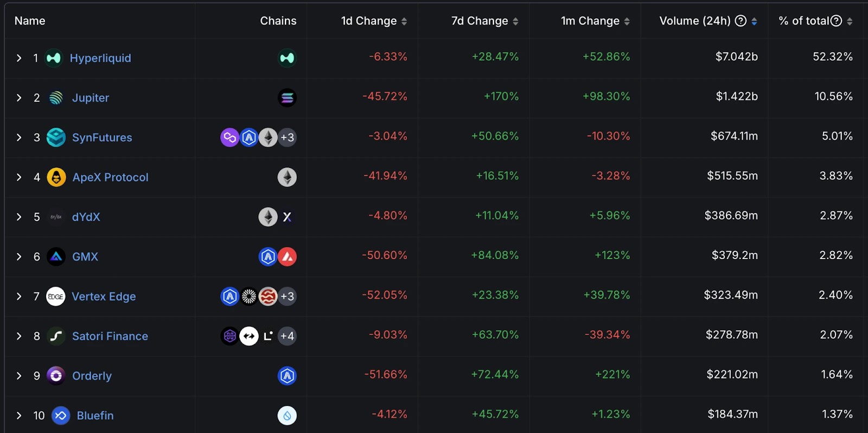868x433 pixels.
Task: Click the Volume (24h) help question icon
Action: (741, 21)
